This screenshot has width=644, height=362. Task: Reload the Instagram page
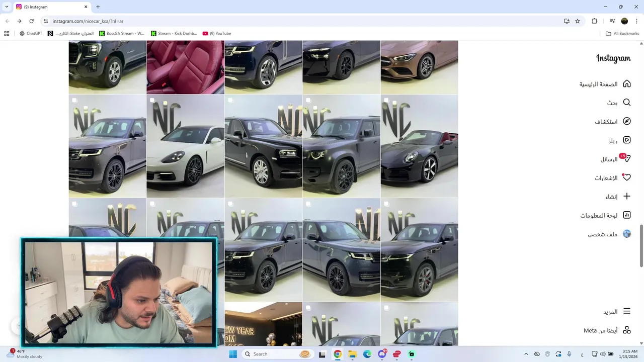[31, 21]
